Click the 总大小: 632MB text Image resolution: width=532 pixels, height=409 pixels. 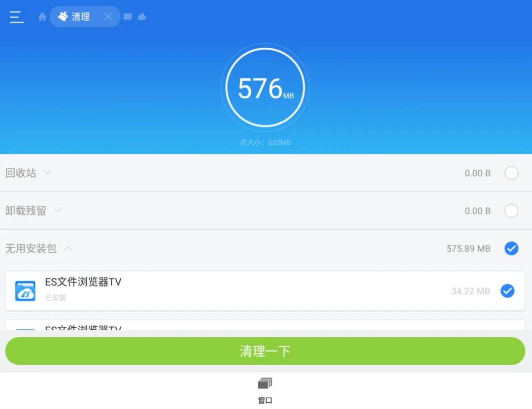266,142
